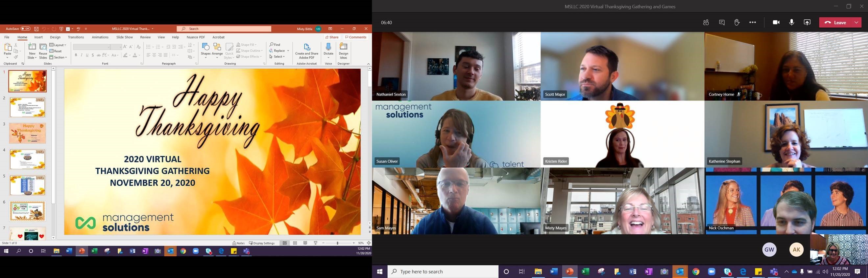Start presentation from beginning icon in title bar
This screenshot has height=278, width=868.
point(61,29)
